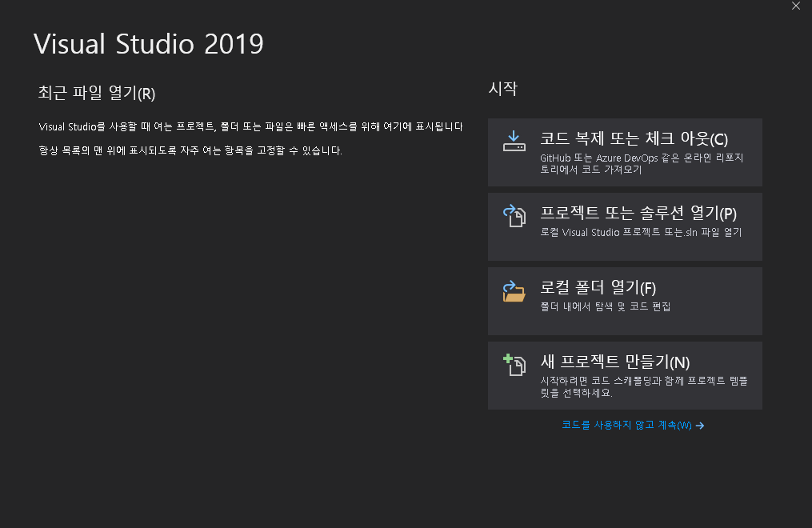Click text '폴더 내에서 탐색 및 코드 편집'
Viewport: 812px width, 528px height.
(x=606, y=306)
